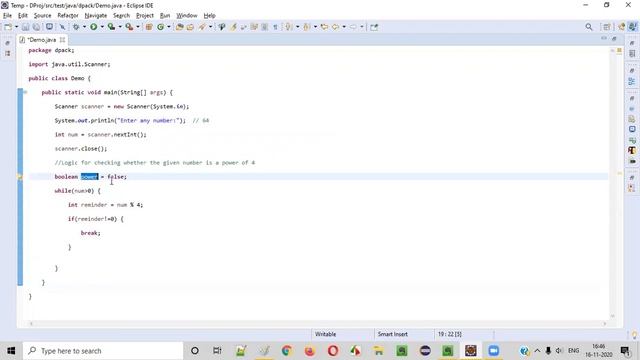Toggle the Word Wrap toolbar button
Screen dimensions: 640x360
click(x=254, y=27)
